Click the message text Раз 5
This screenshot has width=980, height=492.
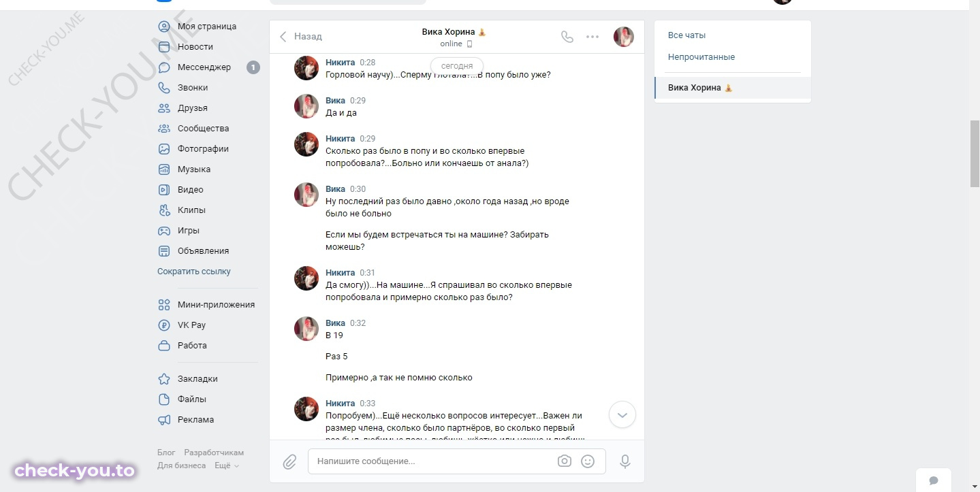click(x=336, y=357)
